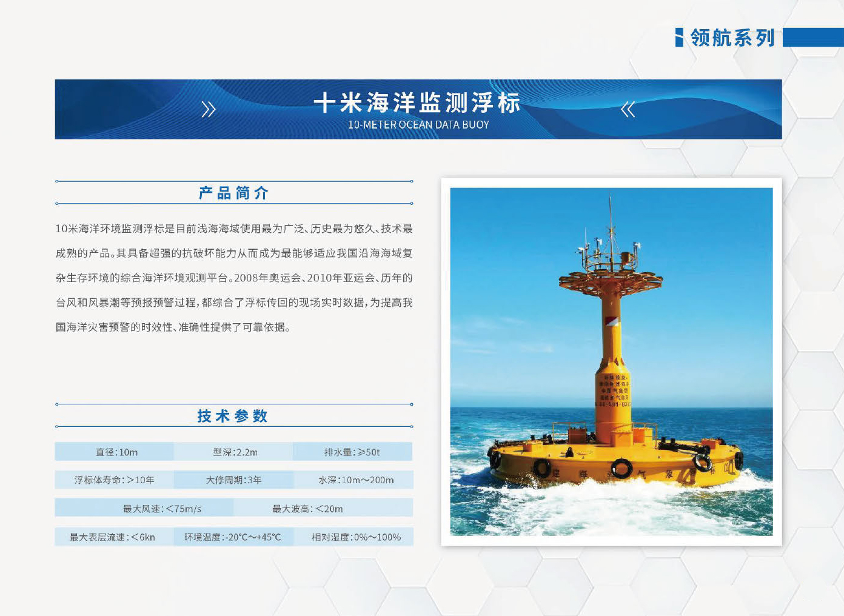Click the right-pointing double chevron in banner
844x616 pixels.
[x=209, y=109]
